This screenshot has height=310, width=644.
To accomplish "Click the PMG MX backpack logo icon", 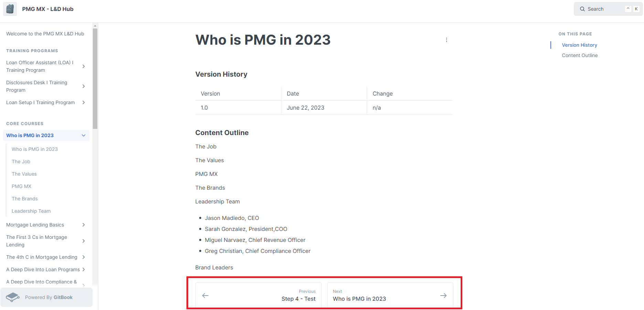I will [x=10, y=9].
